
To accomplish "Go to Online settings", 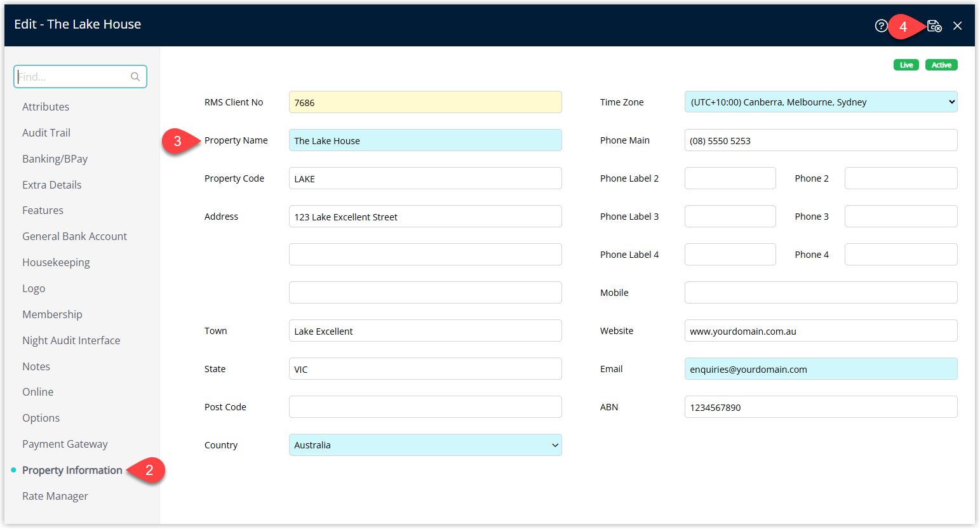I will [38, 392].
